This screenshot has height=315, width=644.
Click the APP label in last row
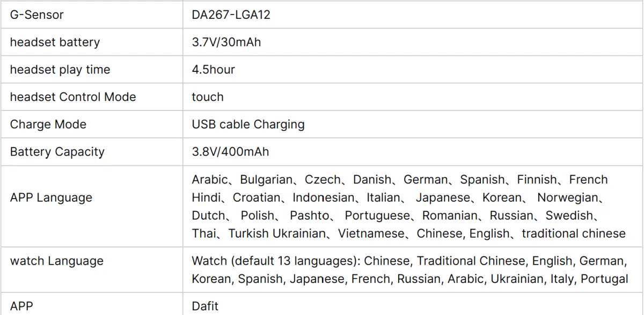(21, 306)
